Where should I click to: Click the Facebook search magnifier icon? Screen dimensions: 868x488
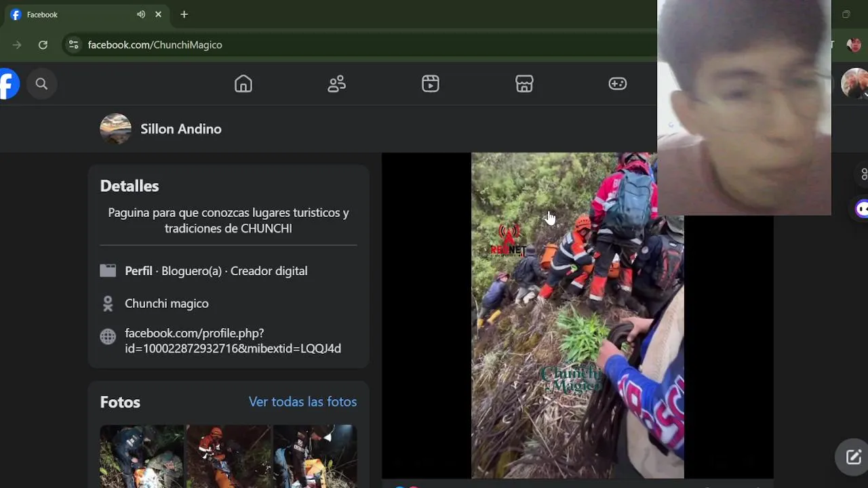[x=41, y=84]
